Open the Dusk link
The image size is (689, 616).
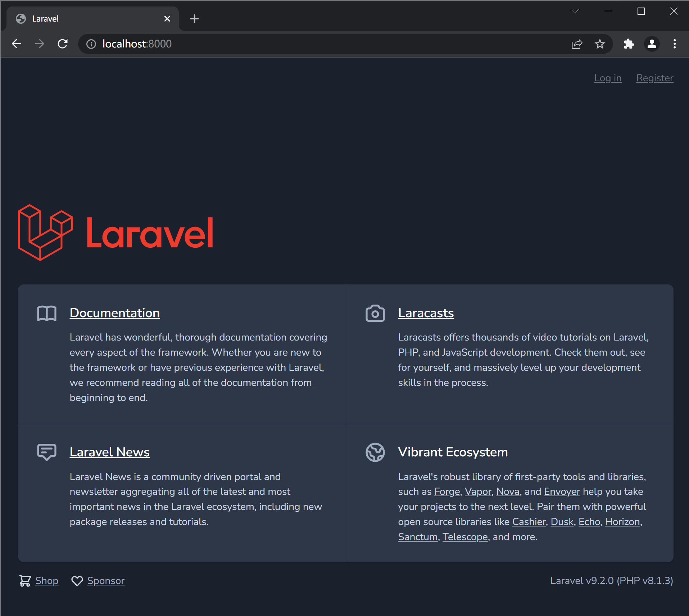click(x=562, y=522)
